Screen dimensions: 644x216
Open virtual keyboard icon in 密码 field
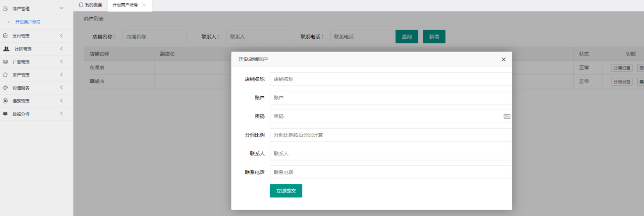pos(507,116)
